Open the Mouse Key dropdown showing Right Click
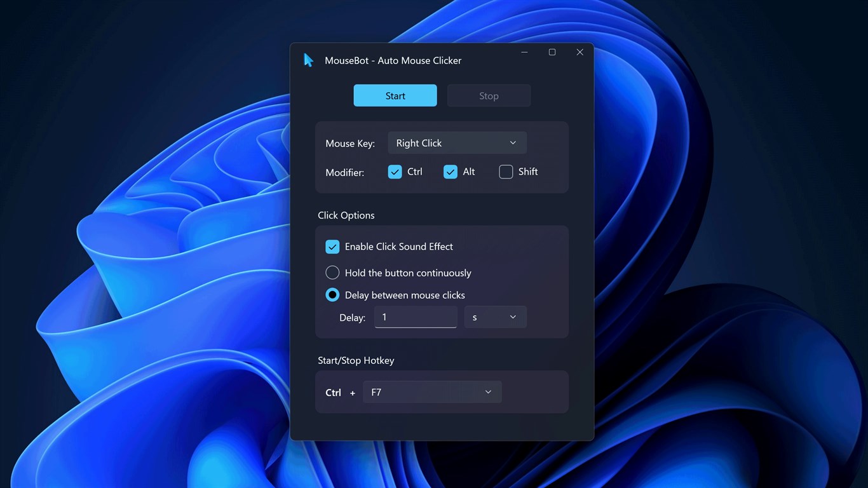The width and height of the screenshot is (868, 488). [x=458, y=143]
